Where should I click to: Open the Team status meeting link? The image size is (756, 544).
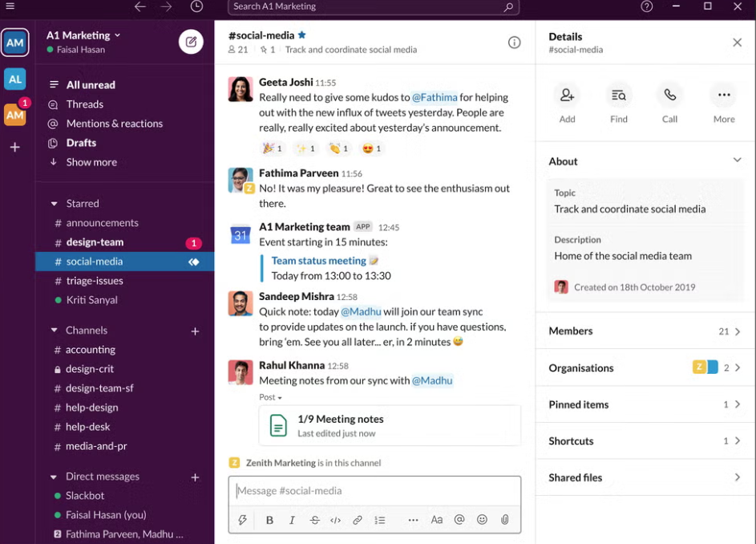coord(319,261)
